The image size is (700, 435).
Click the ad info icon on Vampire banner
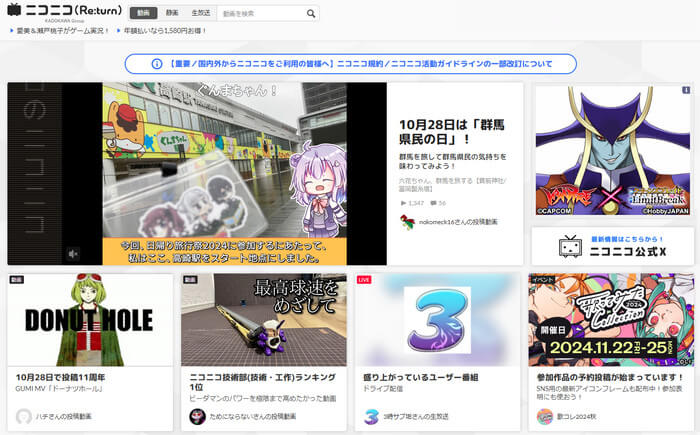point(686,90)
